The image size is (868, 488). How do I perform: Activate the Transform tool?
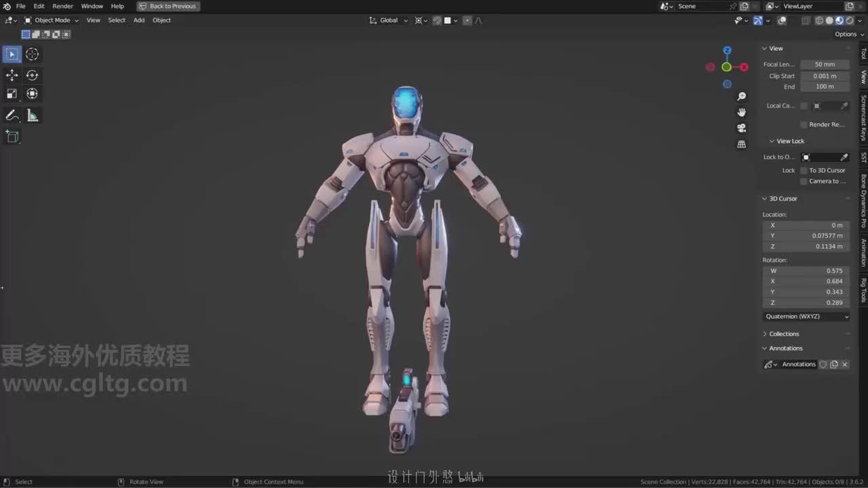click(x=33, y=94)
